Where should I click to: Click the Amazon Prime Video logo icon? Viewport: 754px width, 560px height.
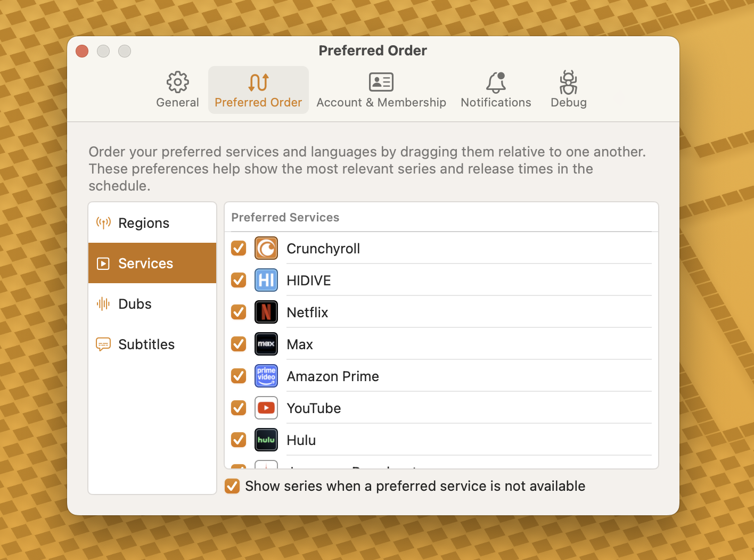click(266, 376)
